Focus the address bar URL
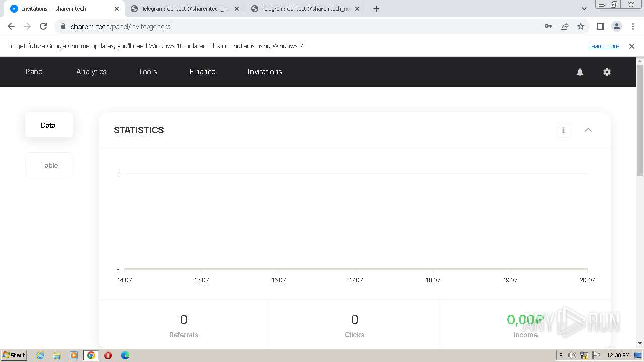Image resolution: width=644 pixels, height=362 pixels. pyautogui.click(x=121, y=26)
